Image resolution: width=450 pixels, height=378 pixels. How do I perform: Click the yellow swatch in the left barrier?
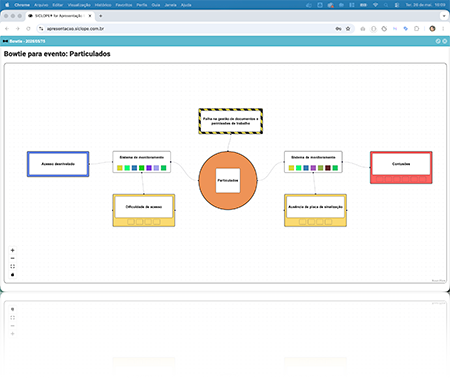pos(120,168)
